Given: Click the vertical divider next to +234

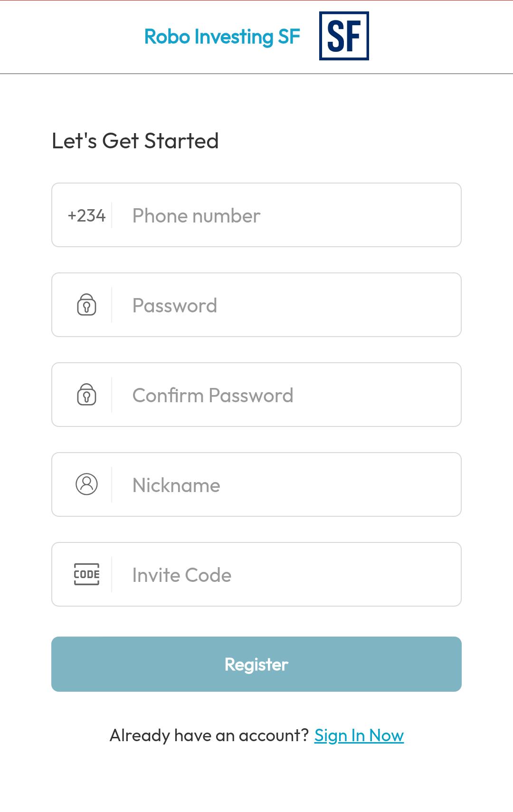Looking at the screenshot, I should 112,215.
